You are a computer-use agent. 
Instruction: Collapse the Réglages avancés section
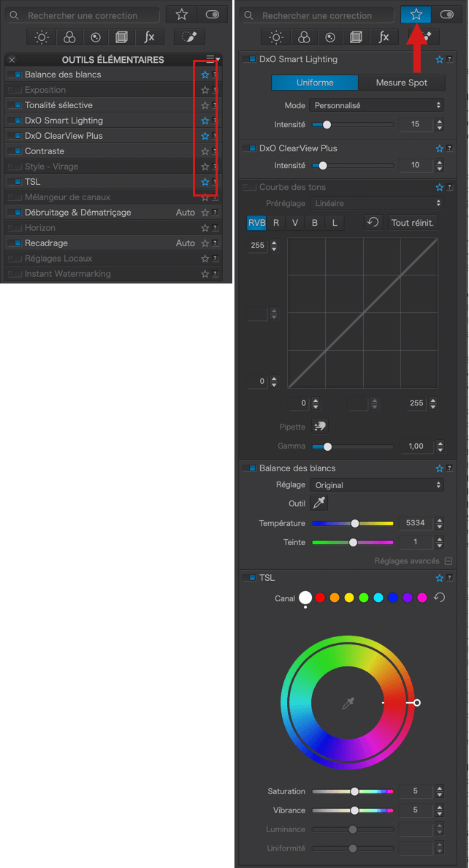pyautogui.click(x=449, y=561)
